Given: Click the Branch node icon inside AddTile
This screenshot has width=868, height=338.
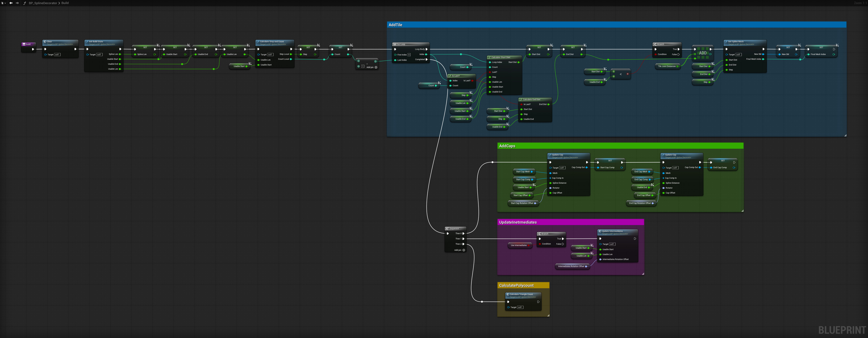Looking at the screenshot, I should (x=655, y=44).
